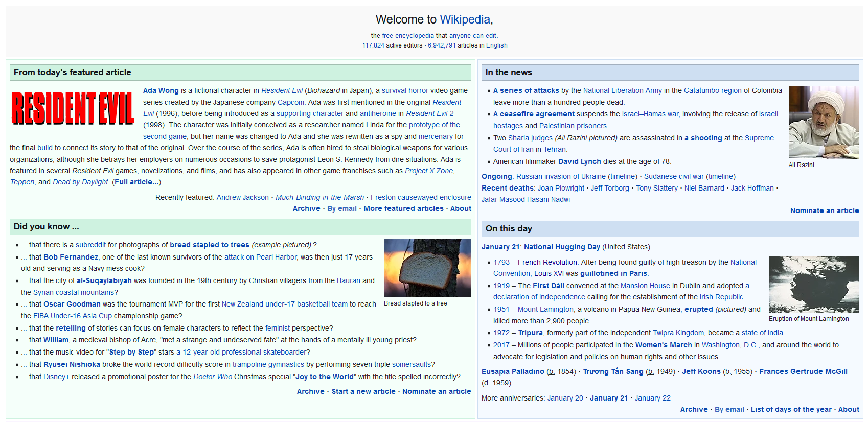This screenshot has width=868, height=422.
Task: Follow the attack on Pearl Harbor link
Action: (x=261, y=257)
